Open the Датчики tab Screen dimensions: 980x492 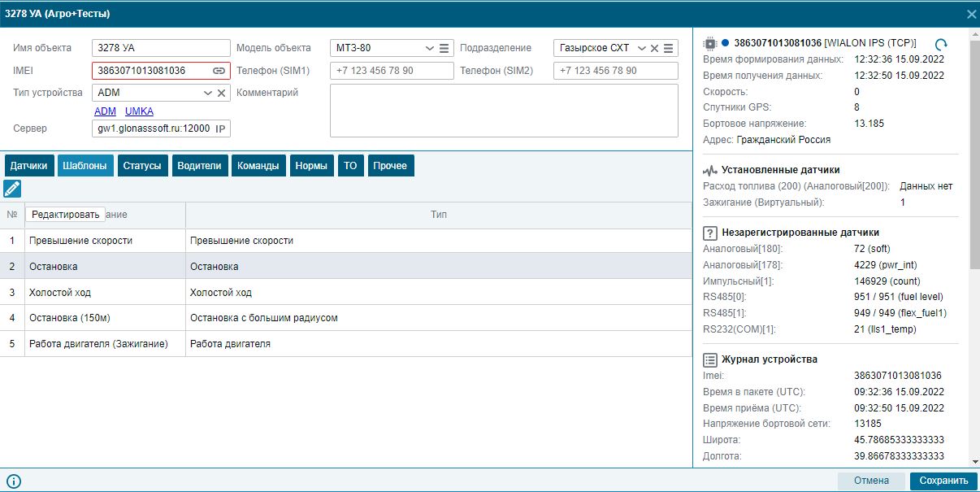coord(28,166)
